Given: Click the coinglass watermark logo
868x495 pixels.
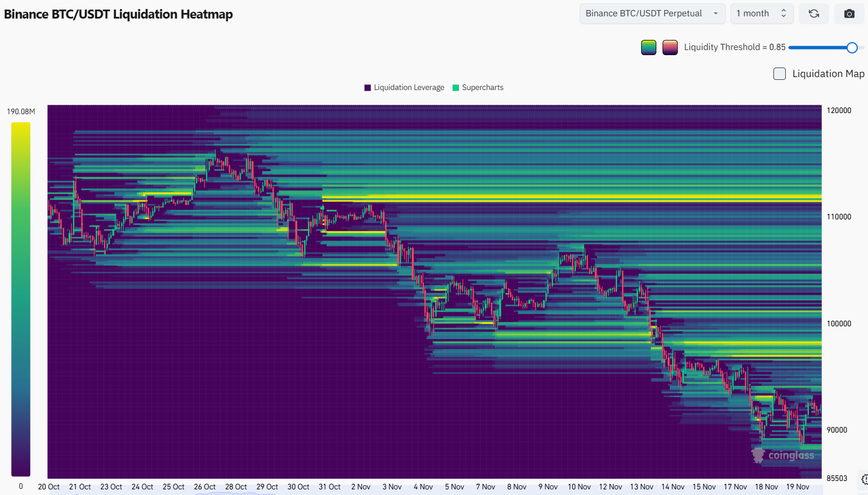Looking at the screenshot, I should tap(783, 455).
